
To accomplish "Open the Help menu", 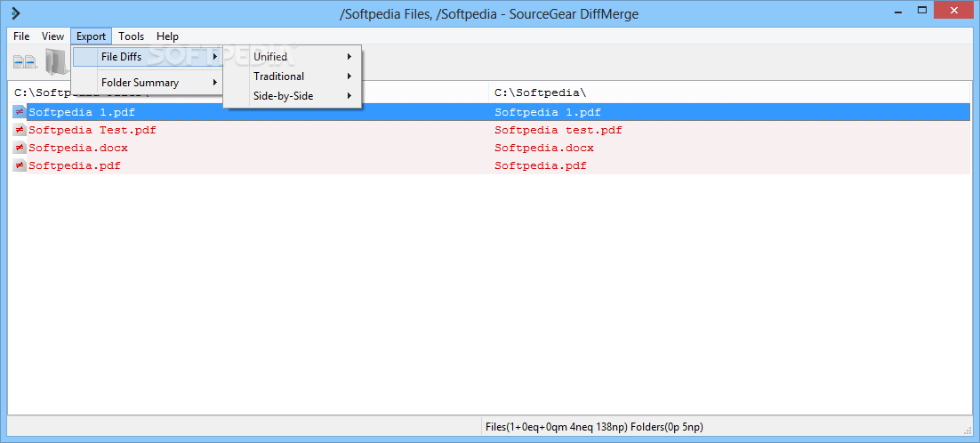I will (167, 36).
